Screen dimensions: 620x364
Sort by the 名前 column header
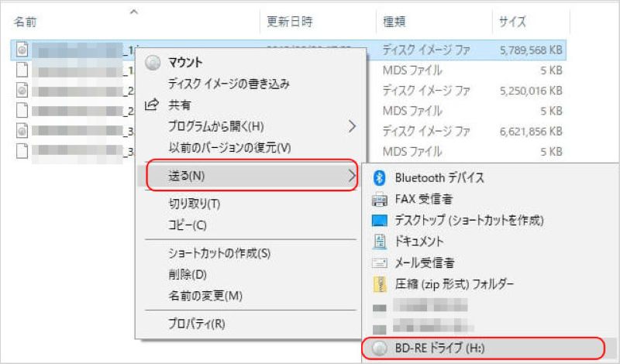(26, 22)
